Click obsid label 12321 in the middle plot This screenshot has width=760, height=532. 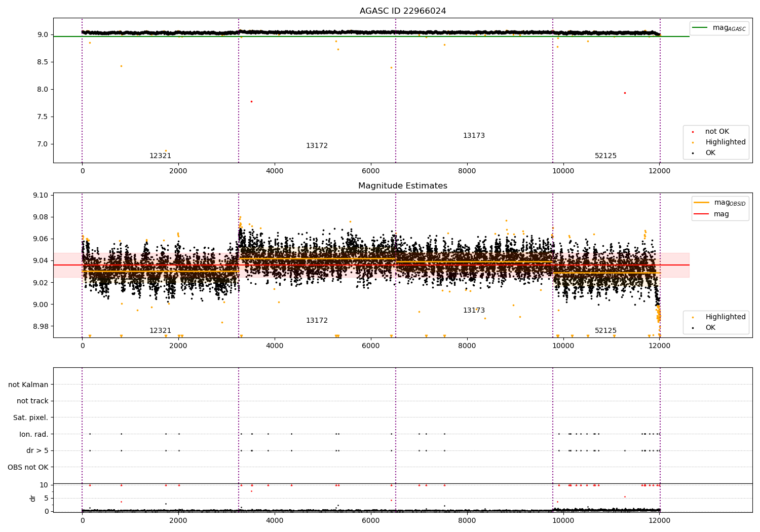[160, 331]
